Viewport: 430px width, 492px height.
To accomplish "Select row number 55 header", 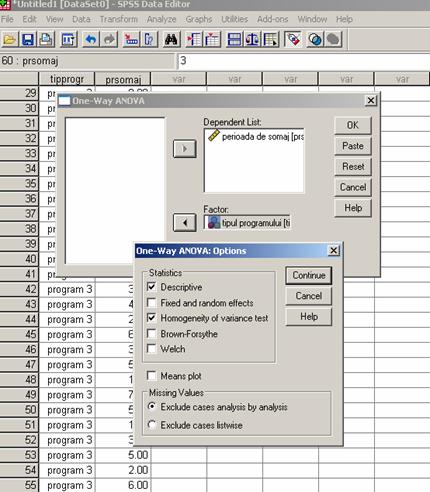I will (19, 485).
